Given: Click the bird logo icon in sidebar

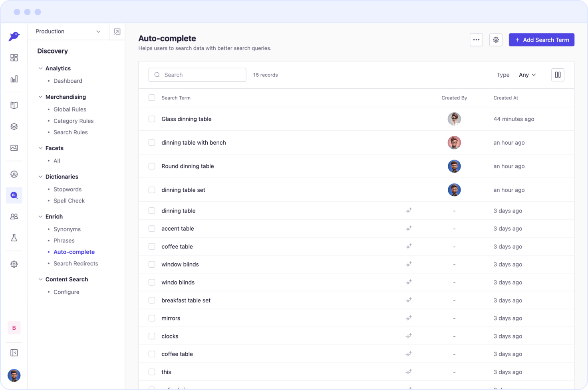Looking at the screenshot, I should coord(14,36).
